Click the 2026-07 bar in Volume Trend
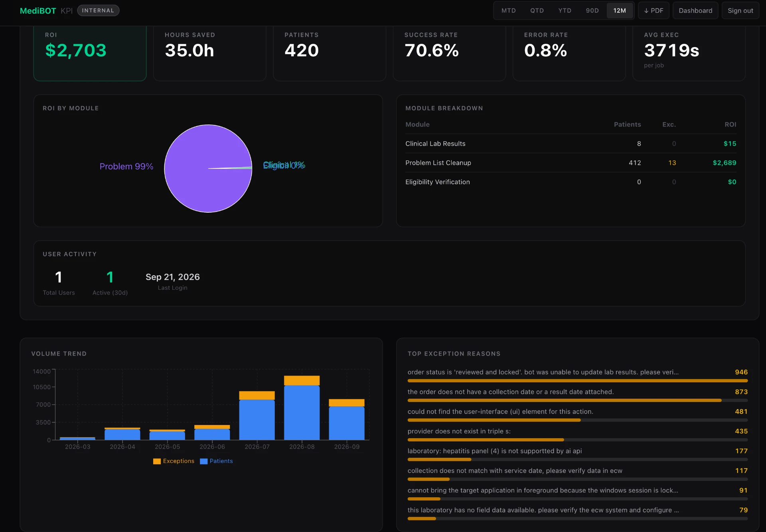The image size is (766, 532). point(257,415)
